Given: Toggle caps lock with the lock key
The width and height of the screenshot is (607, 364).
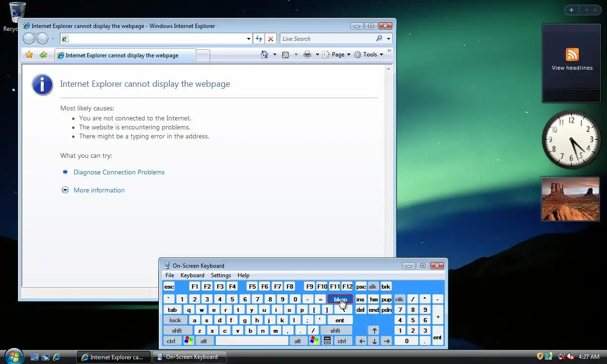Looking at the screenshot, I should [x=175, y=320].
